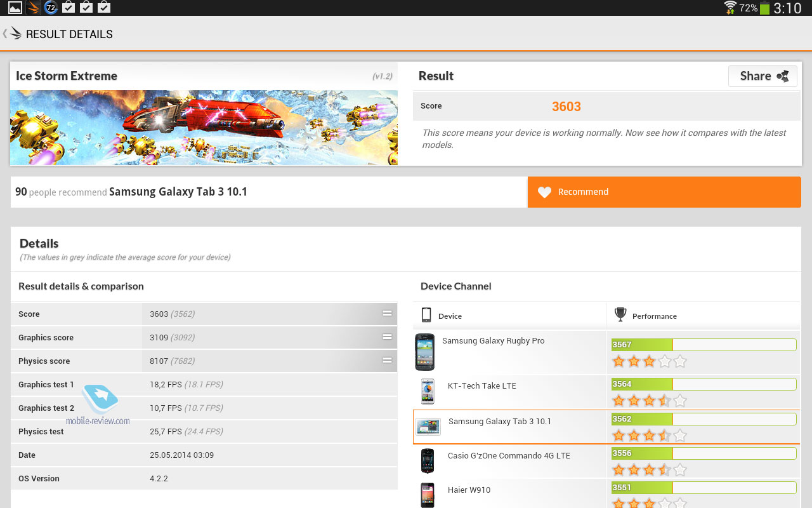Click star rating for Samsung Galaxy Rugby Pro

[650, 361]
